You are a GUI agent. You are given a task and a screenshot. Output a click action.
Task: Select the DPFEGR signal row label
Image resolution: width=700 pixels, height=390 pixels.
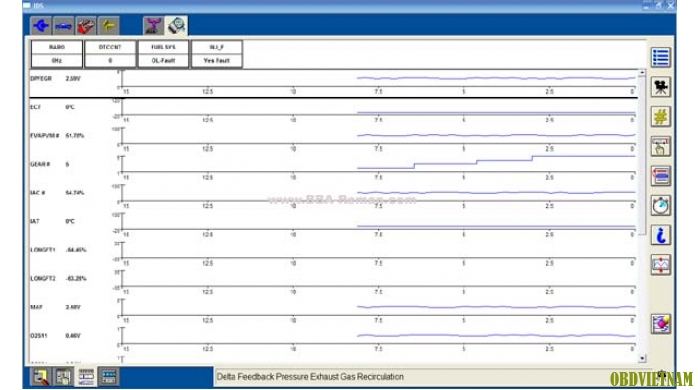point(41,79)
